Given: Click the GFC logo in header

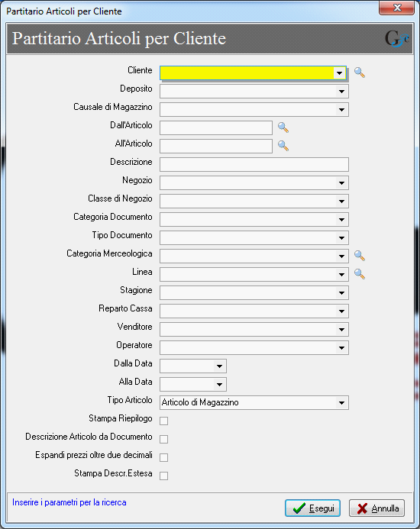Looking at the screenshot, I should [397, 39].
